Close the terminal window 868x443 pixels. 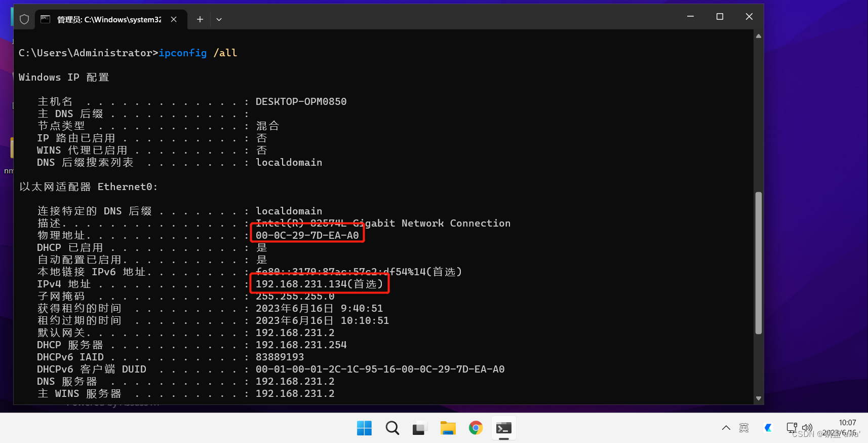point(749,17)
